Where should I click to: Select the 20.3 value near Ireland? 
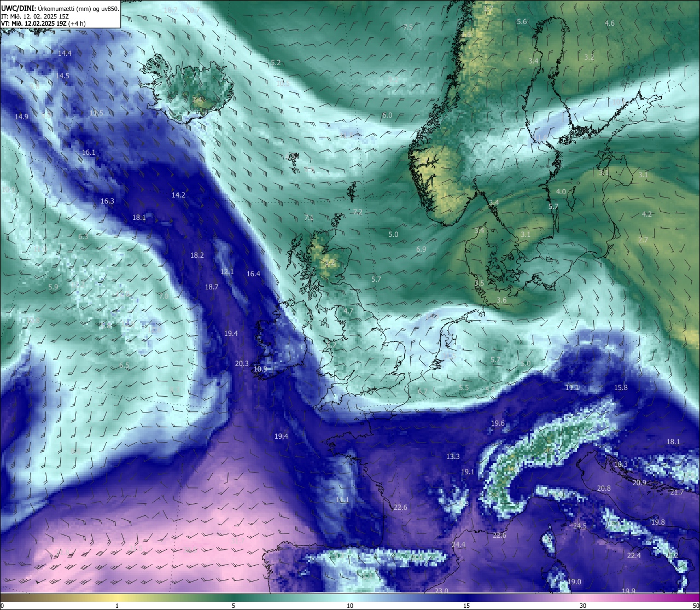tap(242, 363)
